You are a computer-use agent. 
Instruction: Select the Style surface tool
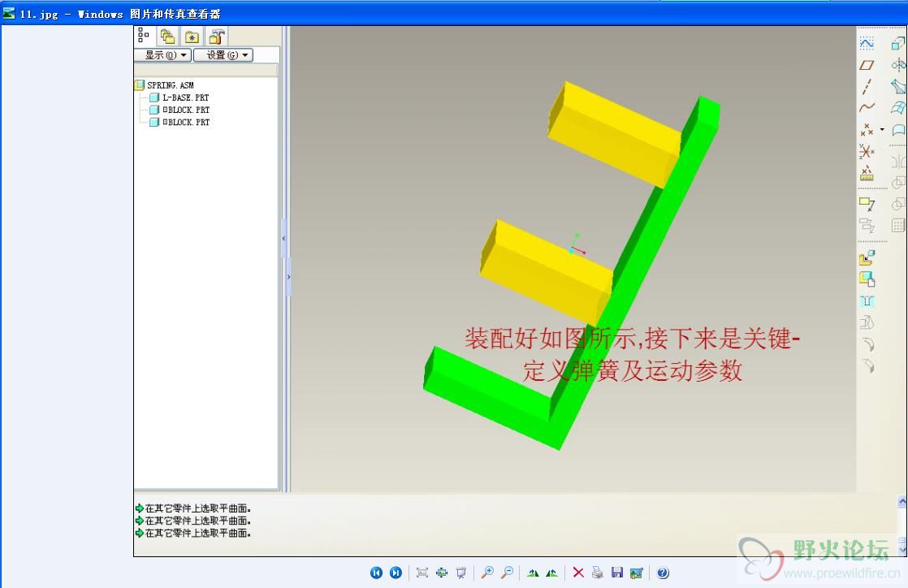click(898, 130)
